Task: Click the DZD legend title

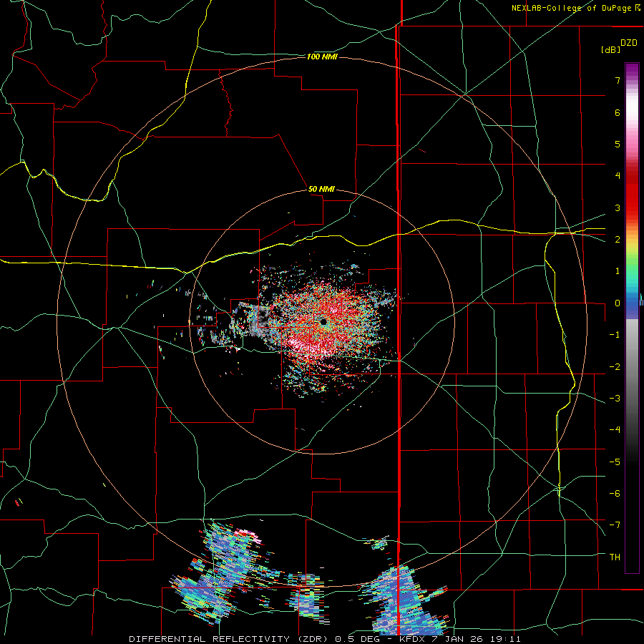Action: tap(629, 43)
